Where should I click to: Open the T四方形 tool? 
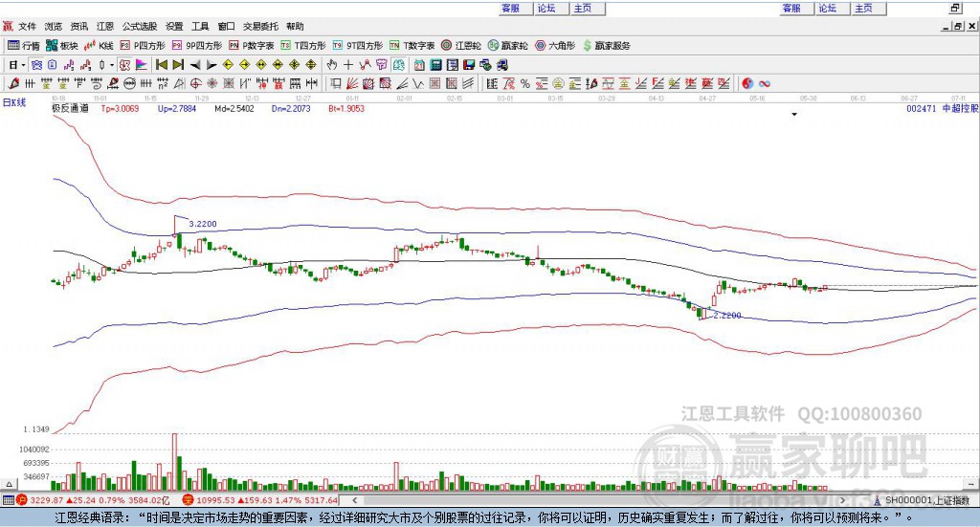tap(303, 46)
